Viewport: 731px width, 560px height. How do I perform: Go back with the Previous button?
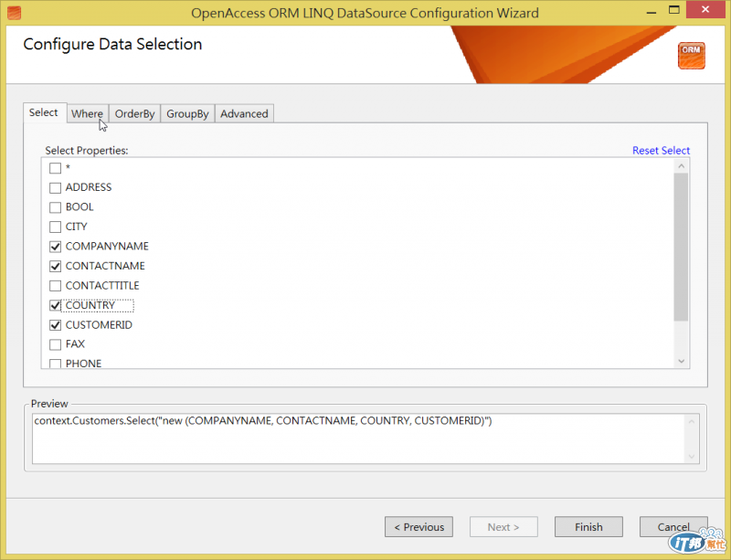[418, 527]
